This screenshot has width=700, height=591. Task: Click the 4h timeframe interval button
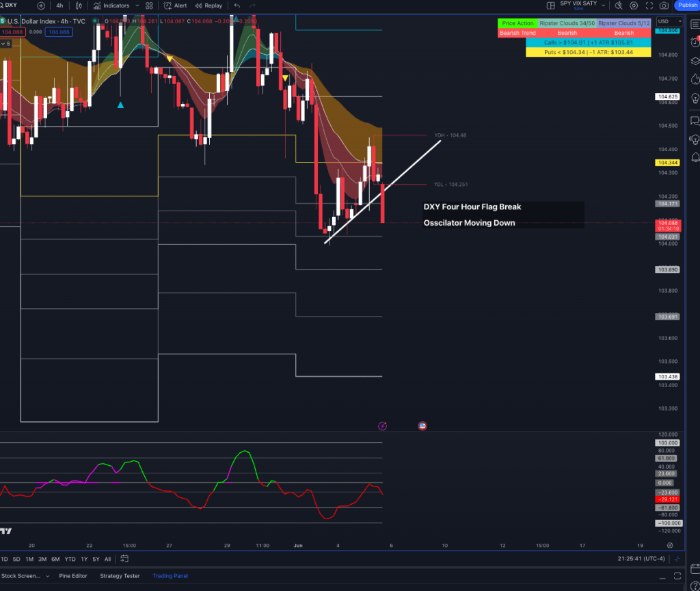59,5
